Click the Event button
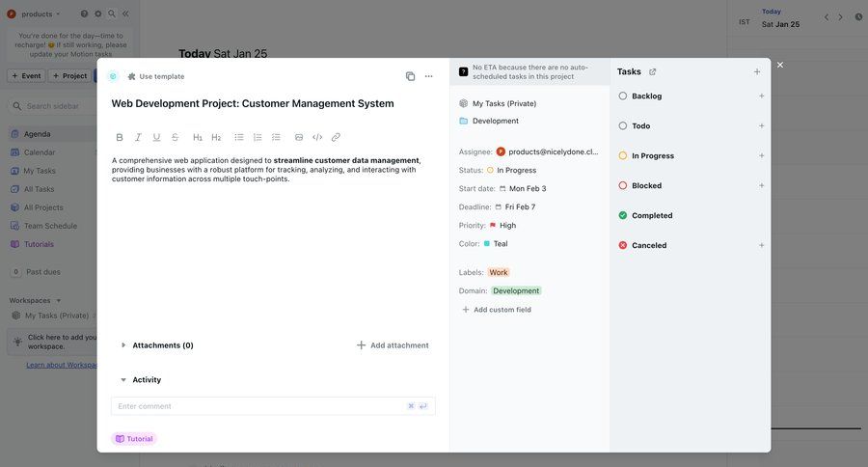 click(26, 76)
